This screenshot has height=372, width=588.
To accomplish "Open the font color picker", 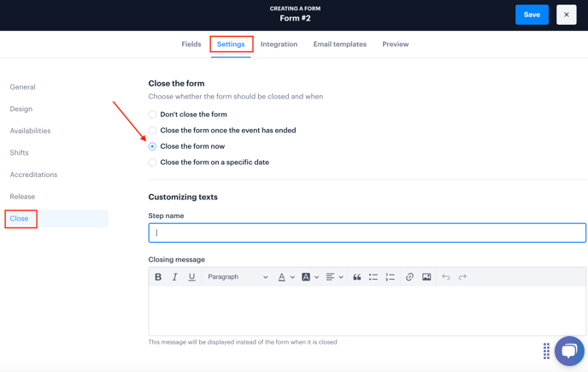I will (282, 277).
